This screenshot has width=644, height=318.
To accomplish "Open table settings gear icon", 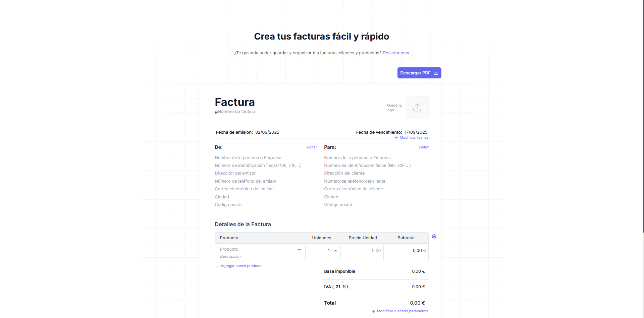I will click(x=434, y=237).
